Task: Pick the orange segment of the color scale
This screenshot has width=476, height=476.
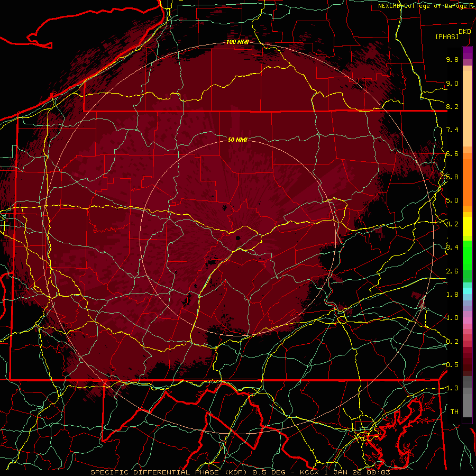Action: pos(467,182)
